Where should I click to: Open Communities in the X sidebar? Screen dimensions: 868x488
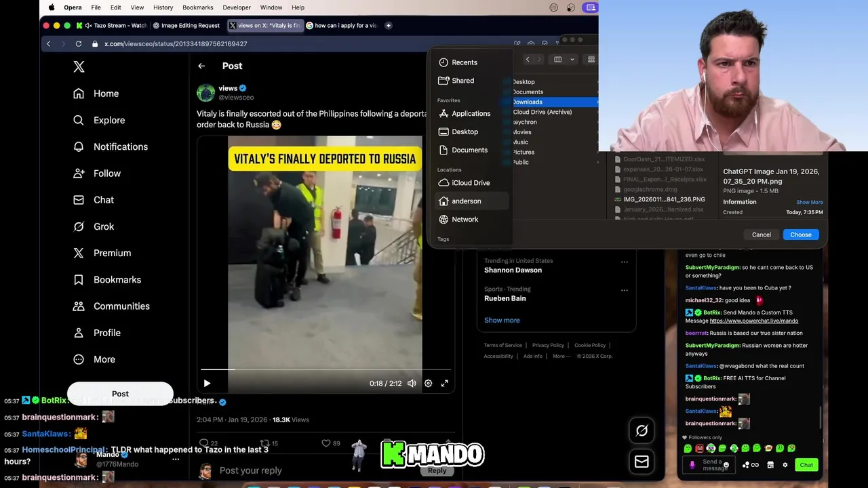tap(111, 306)
